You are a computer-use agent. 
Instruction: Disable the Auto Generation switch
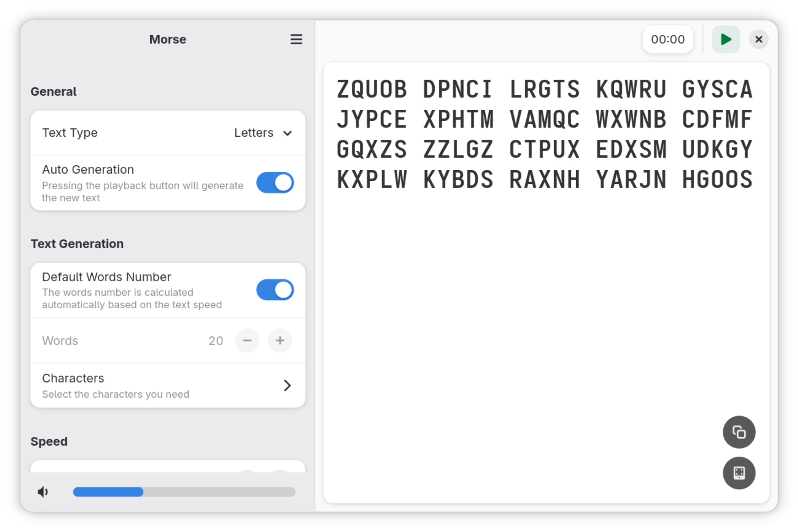[275, 183]
